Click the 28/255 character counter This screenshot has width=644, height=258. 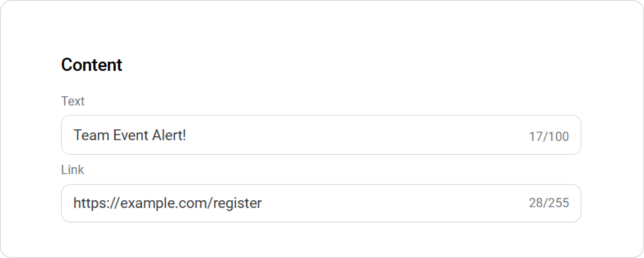click(x=549, y=203)
